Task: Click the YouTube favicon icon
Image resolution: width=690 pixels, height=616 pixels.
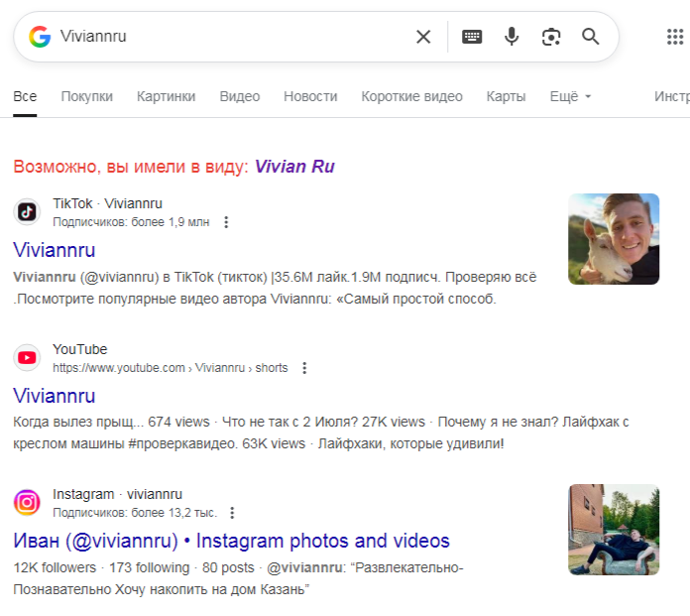Action: click(27, 357)
